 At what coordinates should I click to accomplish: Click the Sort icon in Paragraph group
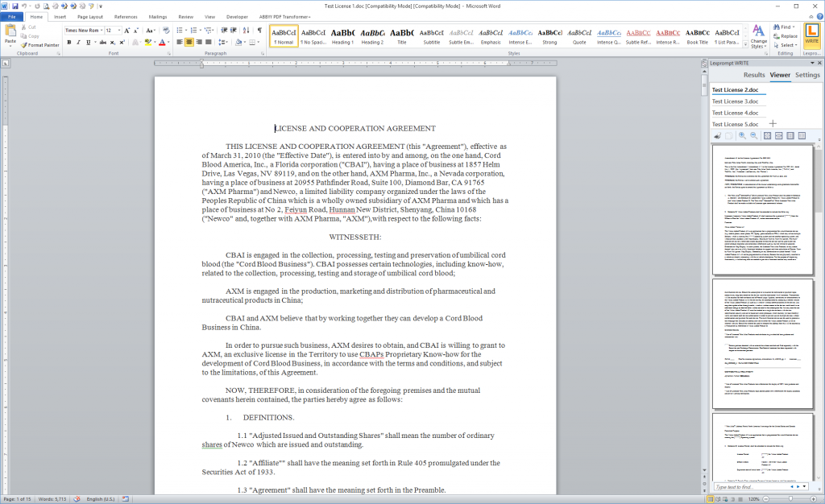tap(246, 31)
